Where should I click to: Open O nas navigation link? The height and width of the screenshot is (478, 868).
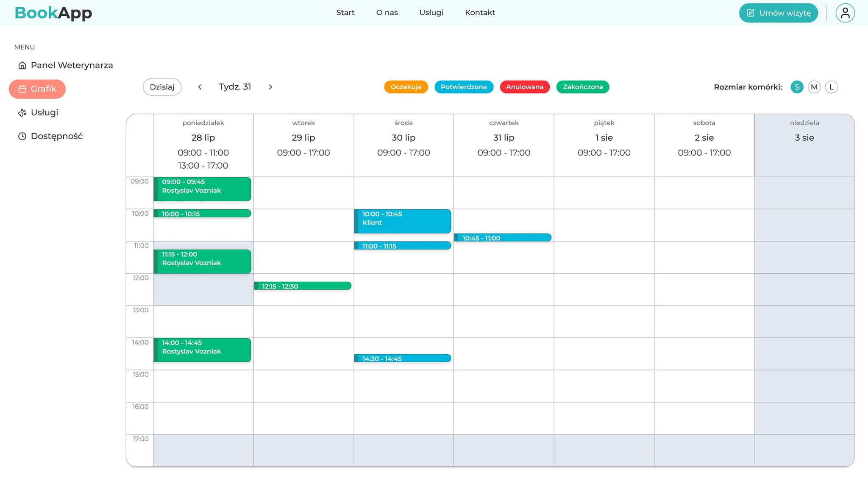pos(387,13)
